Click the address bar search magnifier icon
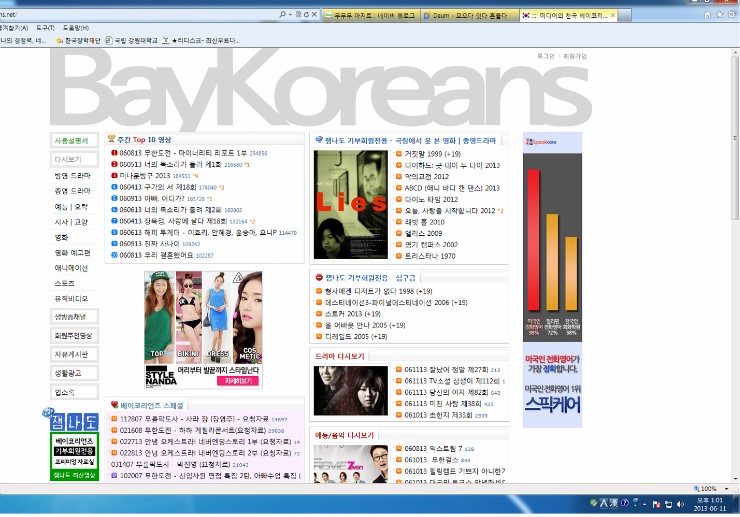This screenshot has height=517, width=740. pyautogui.click(x=282, y=15)
